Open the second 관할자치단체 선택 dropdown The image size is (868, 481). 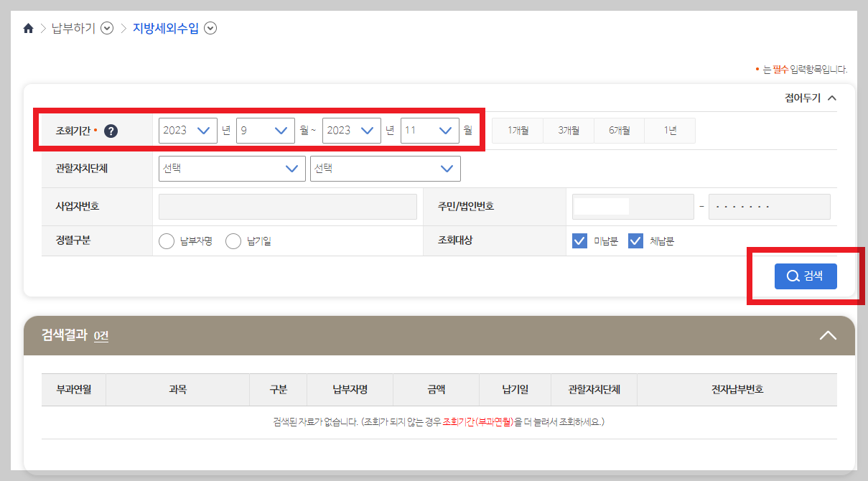[385, 168]
